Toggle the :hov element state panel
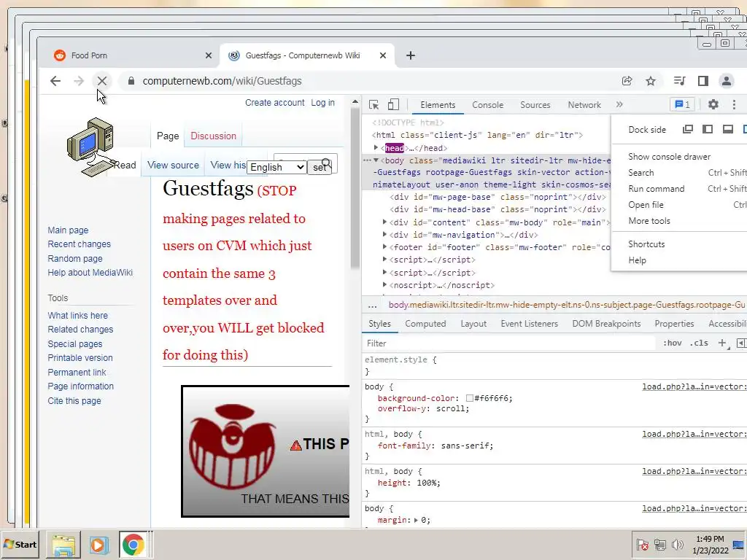Image resolution: width=747 pixels, height=560 pixels. pyautogui.click(x=672, y=343)
